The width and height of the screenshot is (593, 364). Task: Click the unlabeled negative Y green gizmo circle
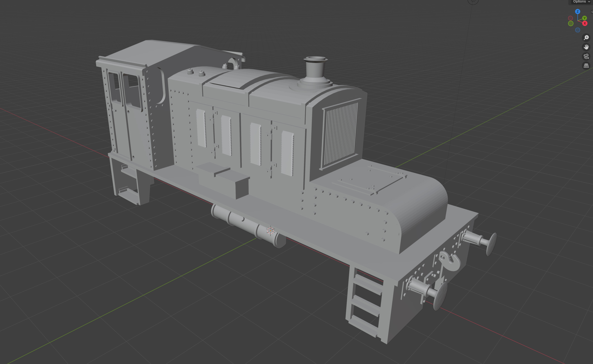(x=570, y=23)
